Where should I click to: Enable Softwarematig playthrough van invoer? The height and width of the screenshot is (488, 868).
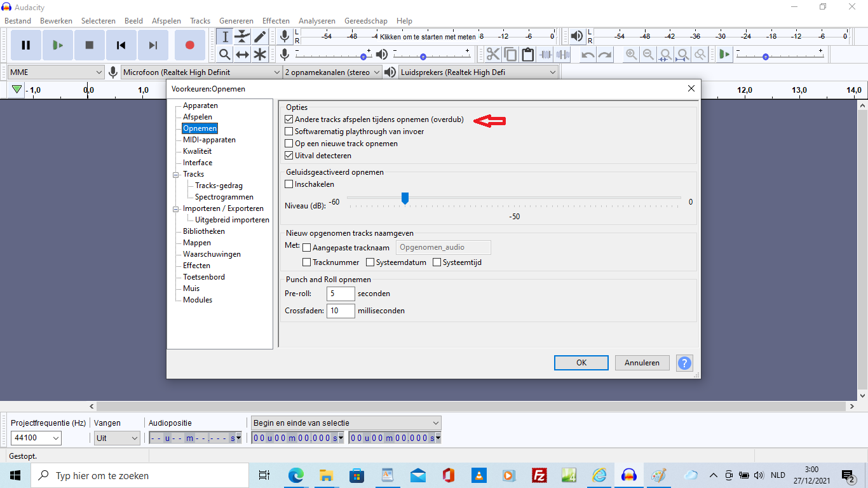(x=289, y=132)
